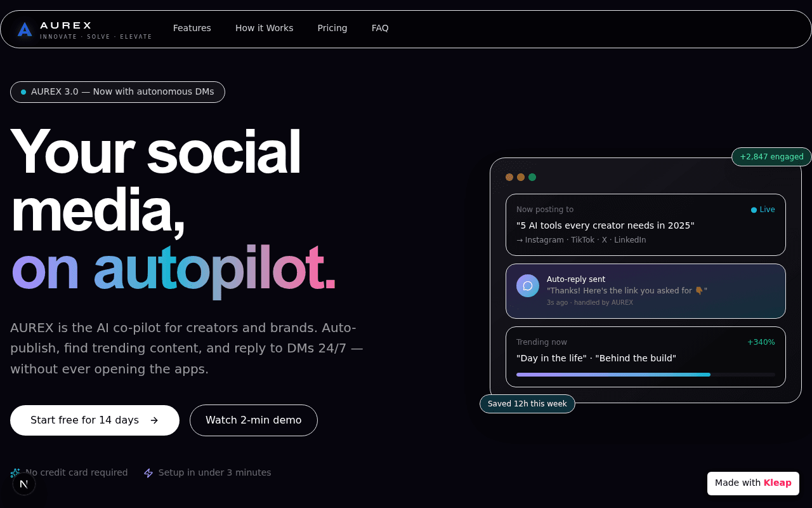Image resolution: width=812 pixels, height=508 pixels.
Task: Click the "INNOVATE · SOLVE · ELEVATE" tagline
Action: point(96,37)
